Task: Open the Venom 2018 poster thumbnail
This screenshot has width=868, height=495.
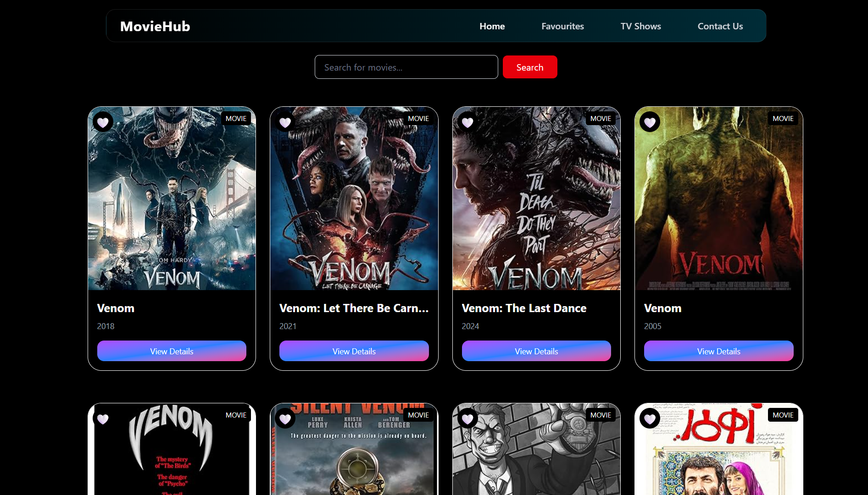Action: point(172,198)
